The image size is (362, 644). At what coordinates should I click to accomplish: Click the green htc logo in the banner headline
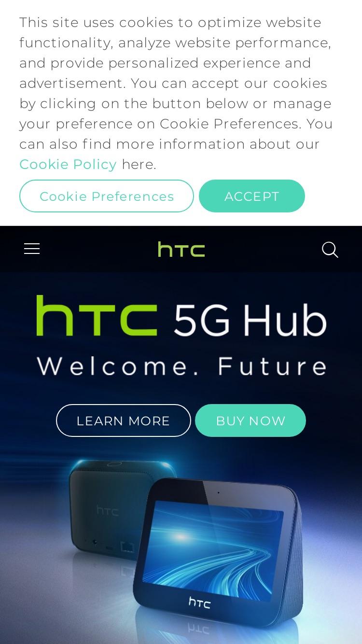[x=97, y=316]
